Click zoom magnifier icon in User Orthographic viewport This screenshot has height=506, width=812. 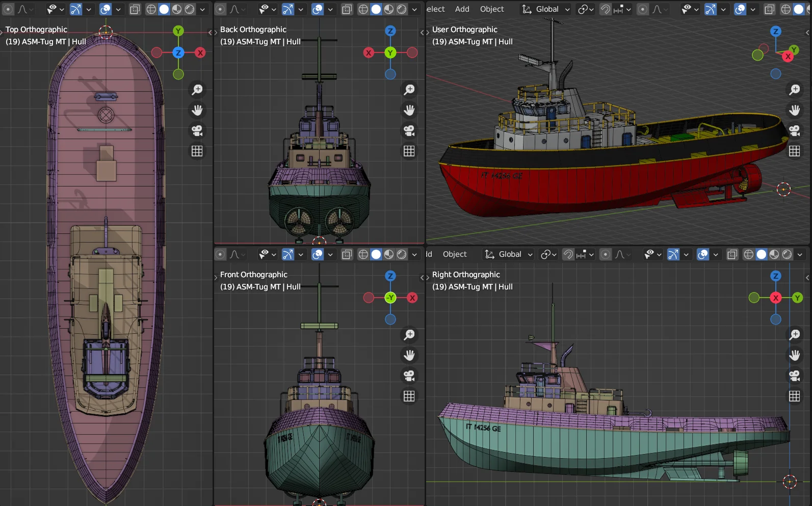tap(795, 90)
